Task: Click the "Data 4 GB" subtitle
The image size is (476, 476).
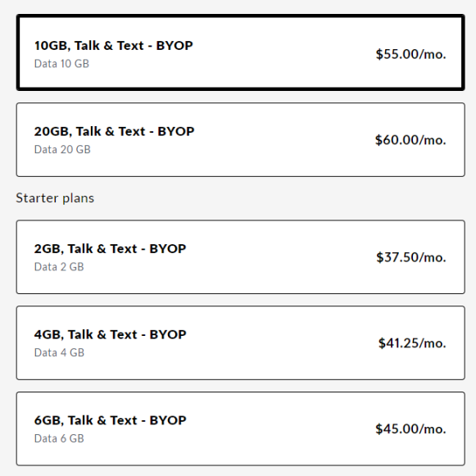Action: tap(59, 353)
